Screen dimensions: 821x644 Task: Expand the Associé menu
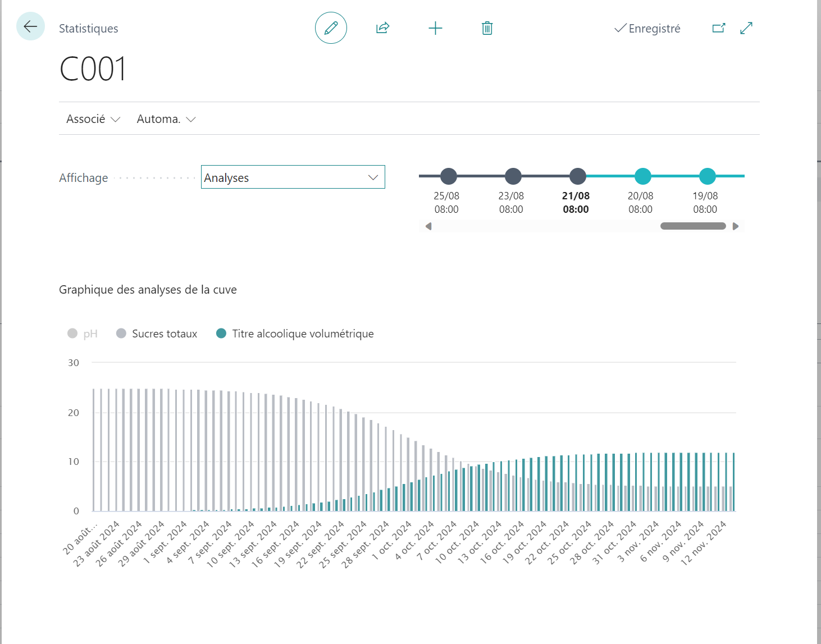[93, 119]
